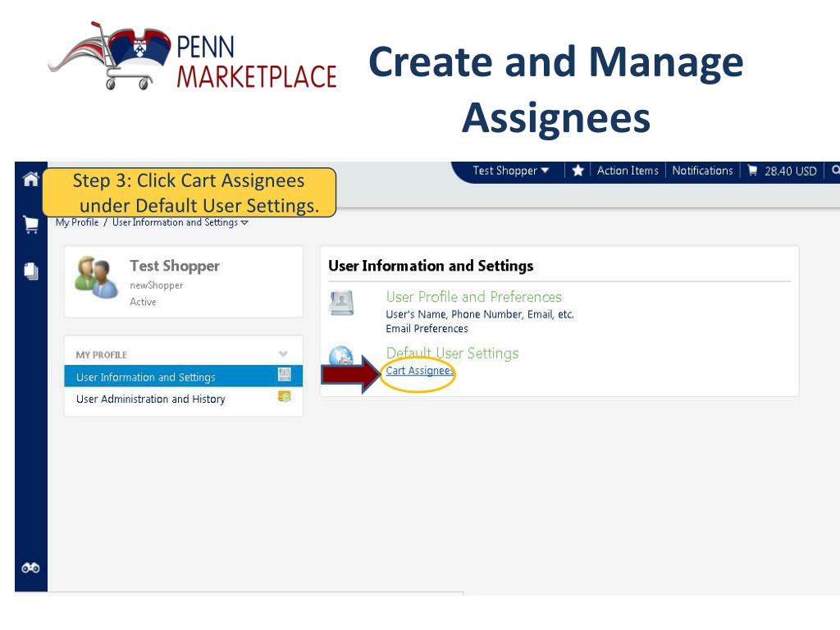Open Default User Settings heading link

click(x=452, y=353)
